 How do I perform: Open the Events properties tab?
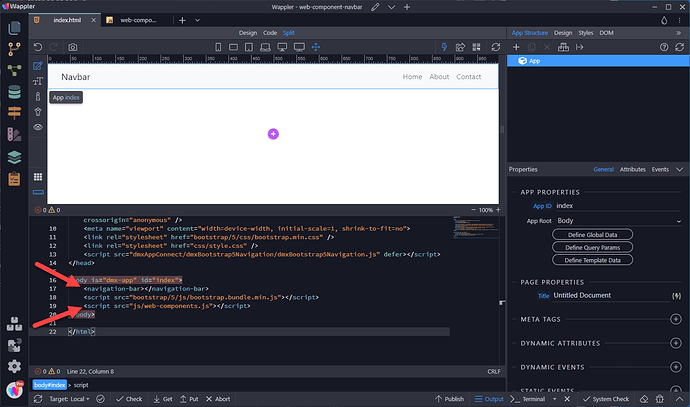pyautogui.click(x=660, y=169)
